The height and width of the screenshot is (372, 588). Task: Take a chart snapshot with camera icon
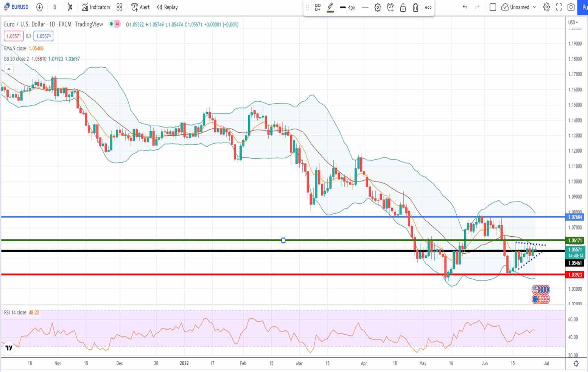[x=571, y=7]
